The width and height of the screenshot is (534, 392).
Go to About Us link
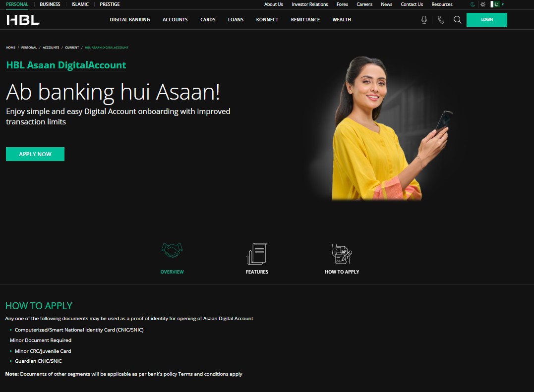coord(274,4)
